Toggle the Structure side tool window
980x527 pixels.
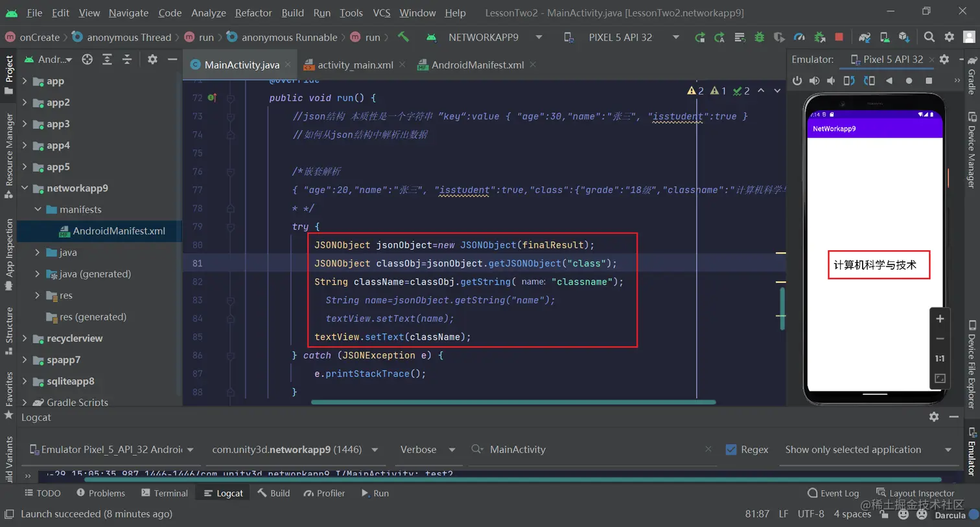9,331
